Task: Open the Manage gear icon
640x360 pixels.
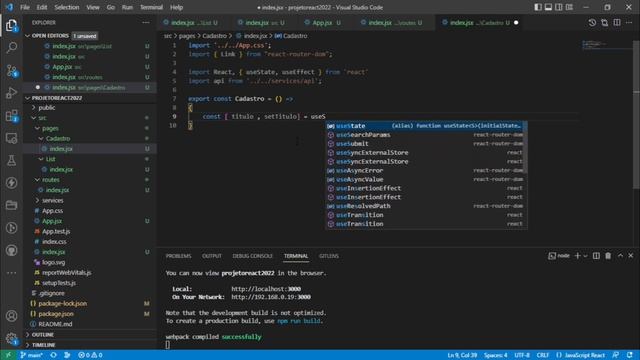Action: [11, 338]
